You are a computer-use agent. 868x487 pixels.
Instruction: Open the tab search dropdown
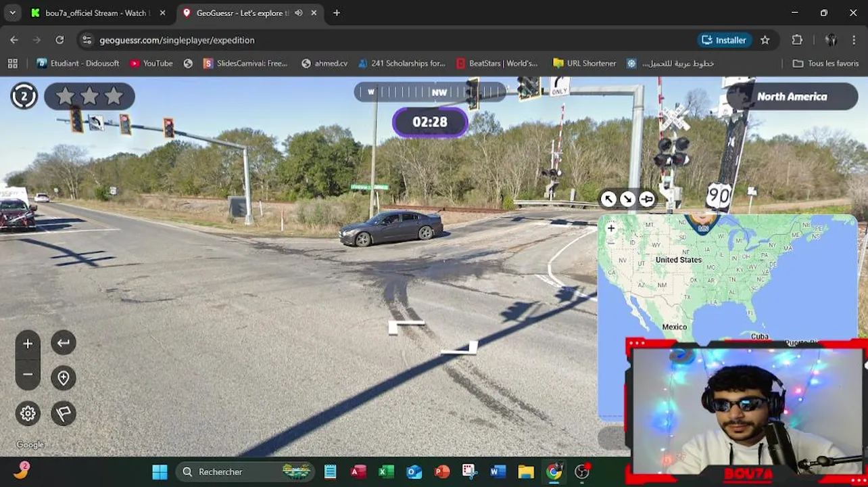[x=12, y=13]
